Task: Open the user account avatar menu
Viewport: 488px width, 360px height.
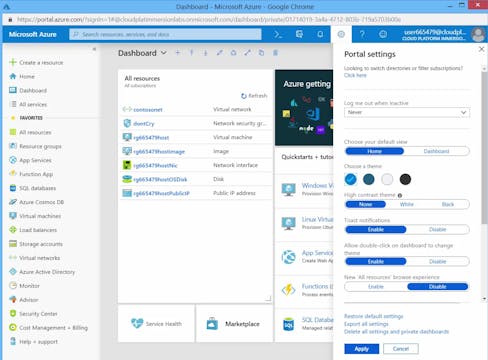Action: pyautogui.click(x=478, y=34)
